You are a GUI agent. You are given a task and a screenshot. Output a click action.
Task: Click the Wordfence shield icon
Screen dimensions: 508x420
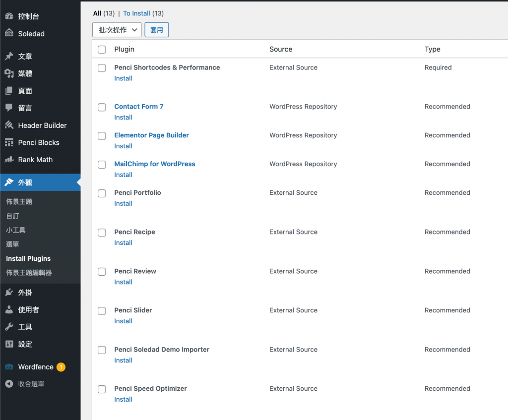(9, 367)
